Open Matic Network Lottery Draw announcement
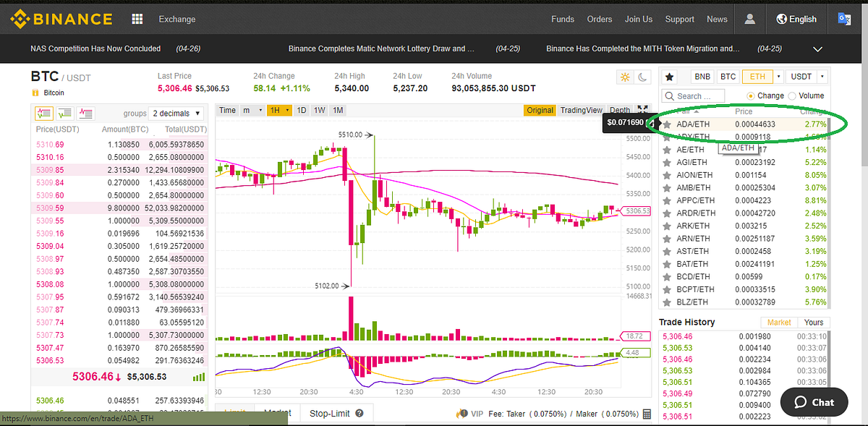Image resolution: width=868 pixels, height=426 pixels. [381, 49]
